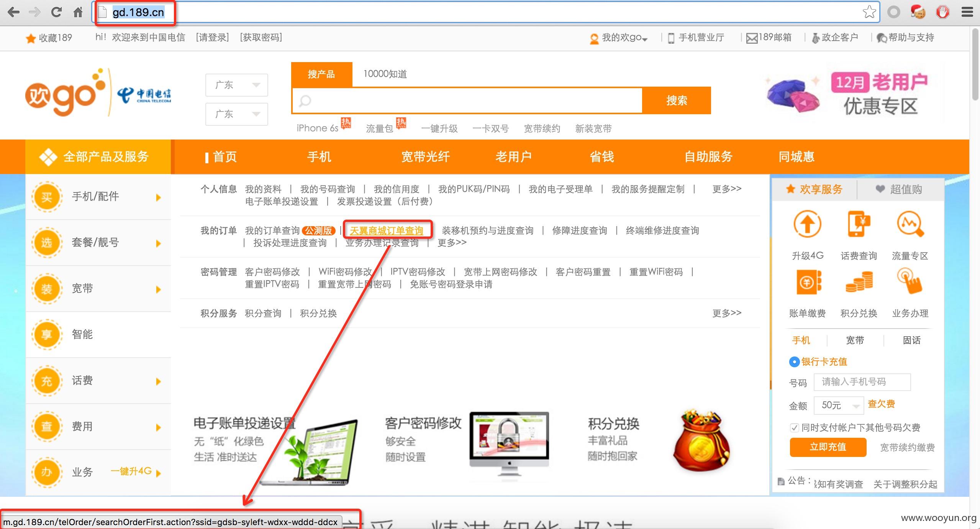Click the 升级4G upload arrow icon
Image resolution: width=980 pixels, height=529 pixels.
(807, 224)
